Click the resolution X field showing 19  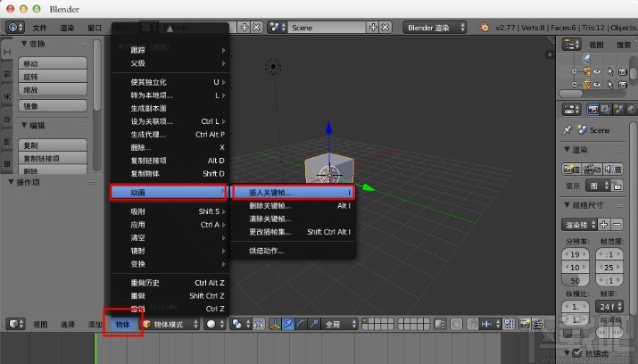click(x=576, y=254)
